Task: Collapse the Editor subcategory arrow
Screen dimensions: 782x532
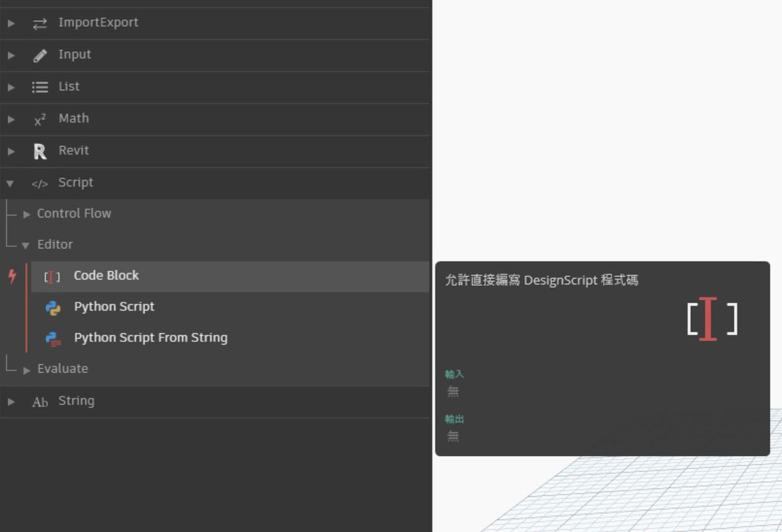Action: (x=25, y=245)
